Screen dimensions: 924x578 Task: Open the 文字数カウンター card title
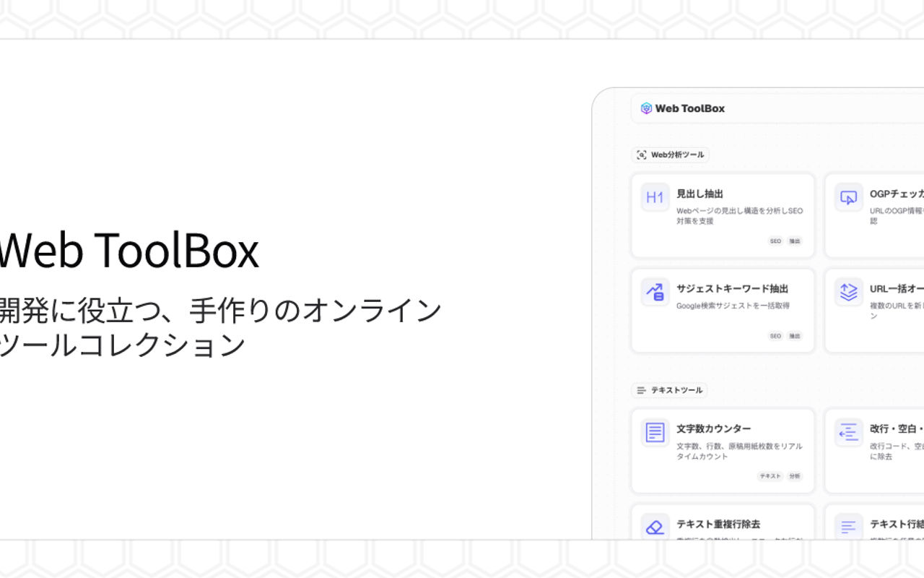pyautogui.click(x=713, y=428)
